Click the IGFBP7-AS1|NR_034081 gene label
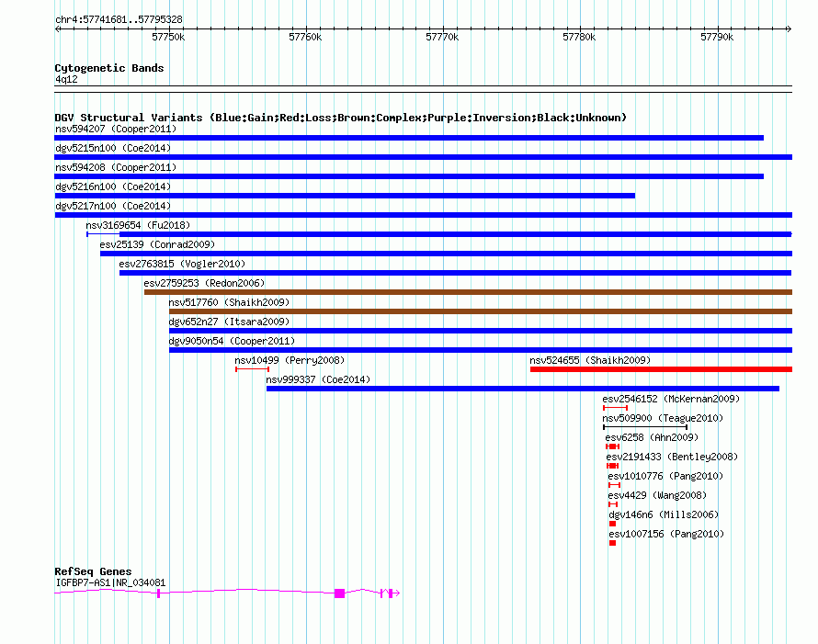 (110, 582)
